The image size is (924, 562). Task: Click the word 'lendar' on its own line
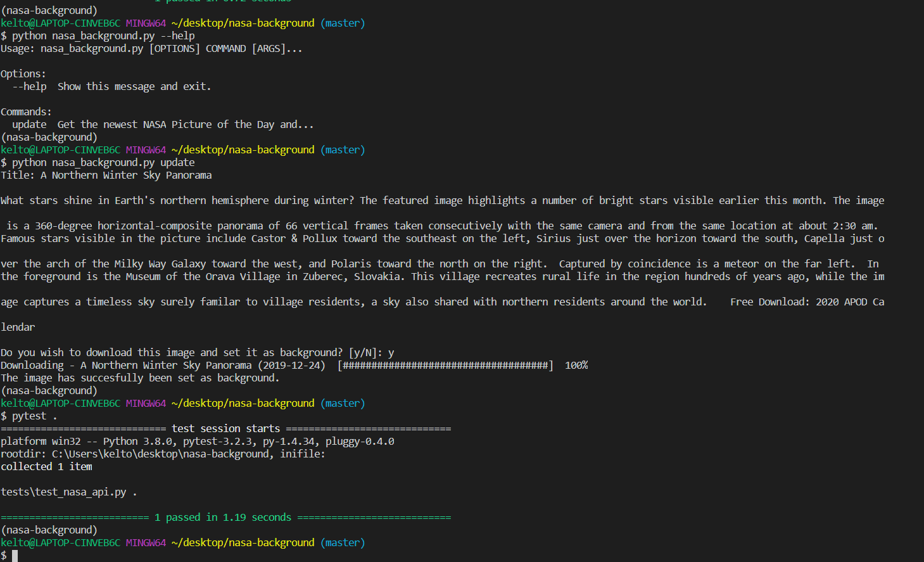[x=18, y=328]
